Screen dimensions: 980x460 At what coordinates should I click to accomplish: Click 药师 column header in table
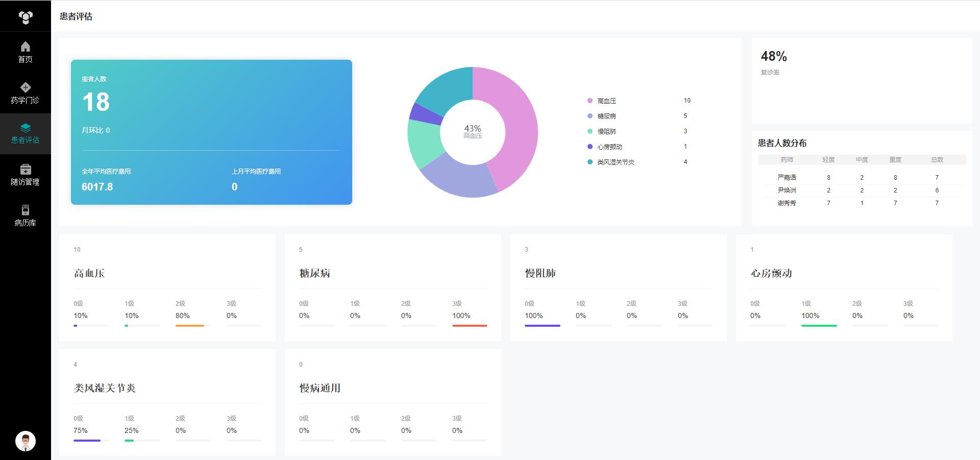tap(787, 160)
